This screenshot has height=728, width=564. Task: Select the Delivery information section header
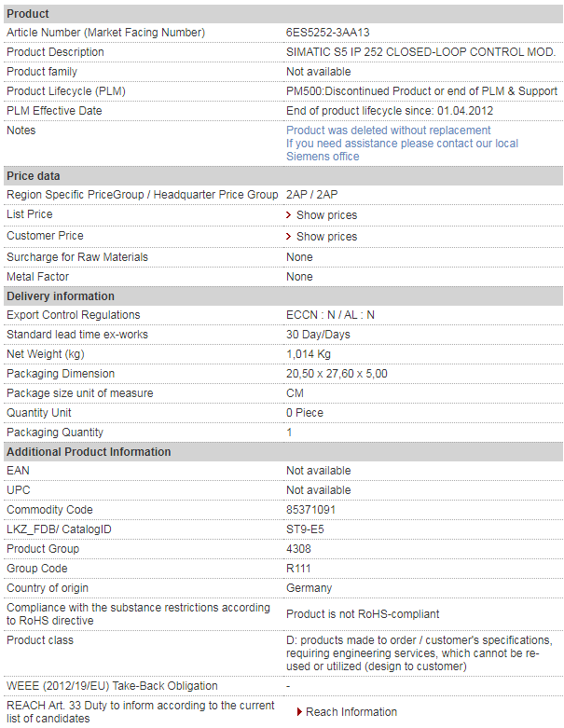(283, 296)
